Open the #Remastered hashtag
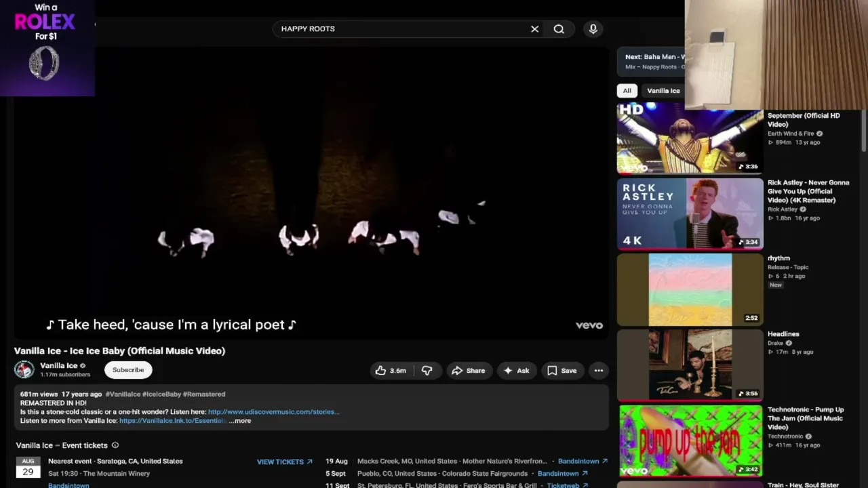This screenshot has height=488, width=868. click(204, 394)
